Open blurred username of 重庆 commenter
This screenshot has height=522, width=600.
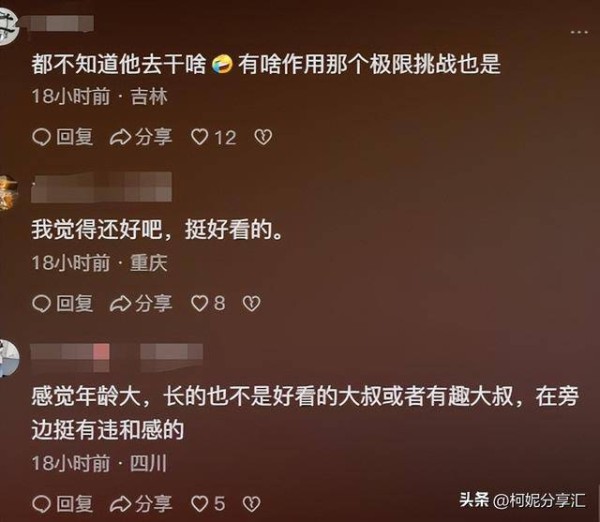pyautogui.click(x=101, y=187)
